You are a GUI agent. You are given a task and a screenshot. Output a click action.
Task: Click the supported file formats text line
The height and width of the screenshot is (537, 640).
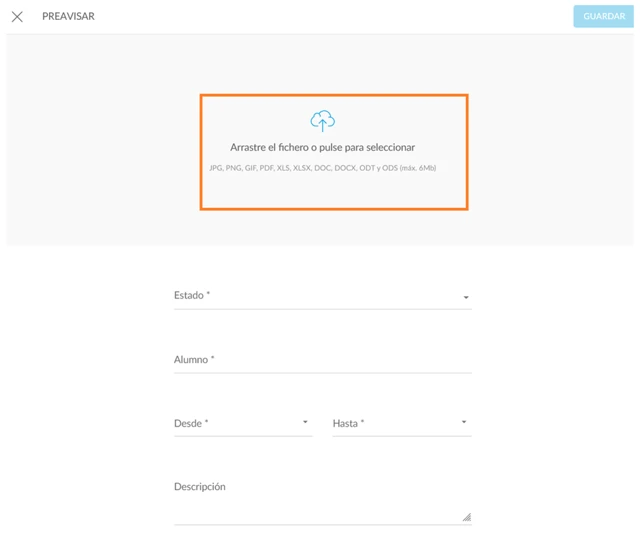click(x=322, y=168)
